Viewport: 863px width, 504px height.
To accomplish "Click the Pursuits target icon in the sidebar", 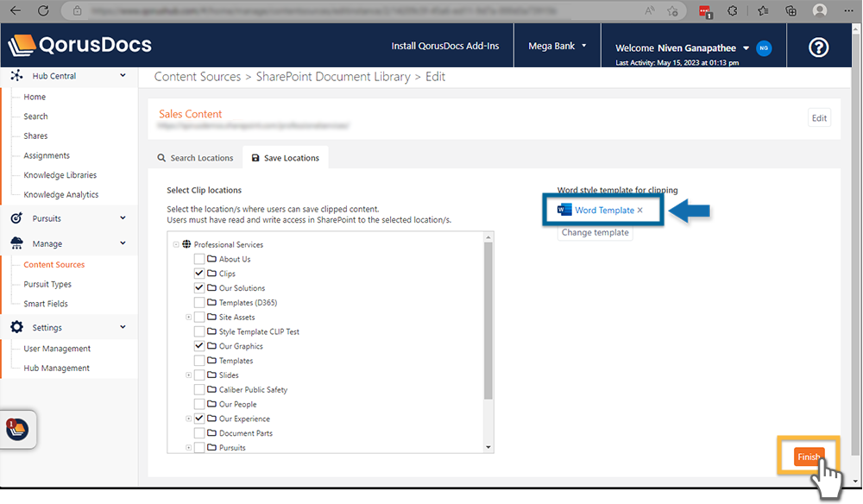I will click(16, 217).
